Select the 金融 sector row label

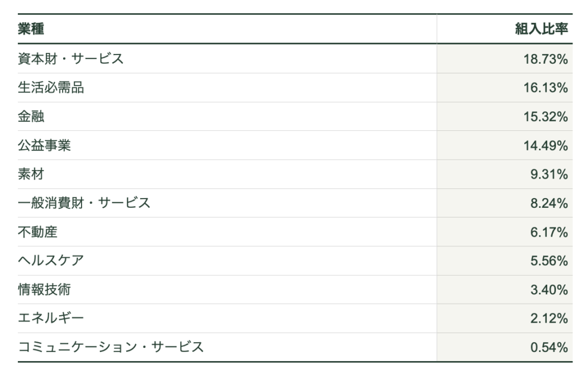(32, 117)
